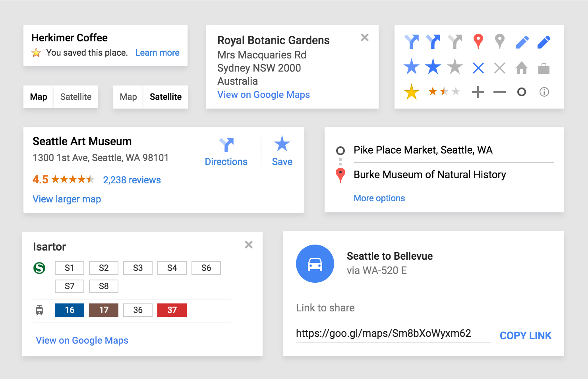
Task: Click the View larger map link
Action: coord(67,199)
